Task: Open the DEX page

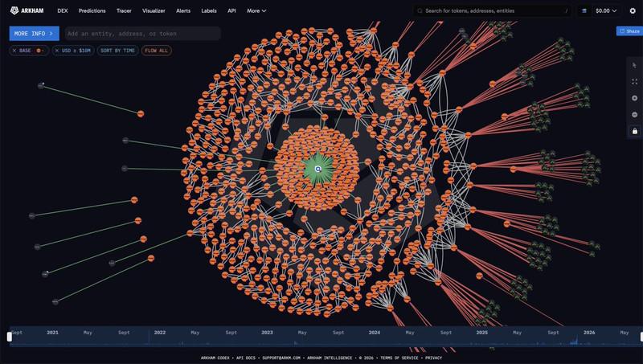Action: pyautogui.click(x=63, y=10)
